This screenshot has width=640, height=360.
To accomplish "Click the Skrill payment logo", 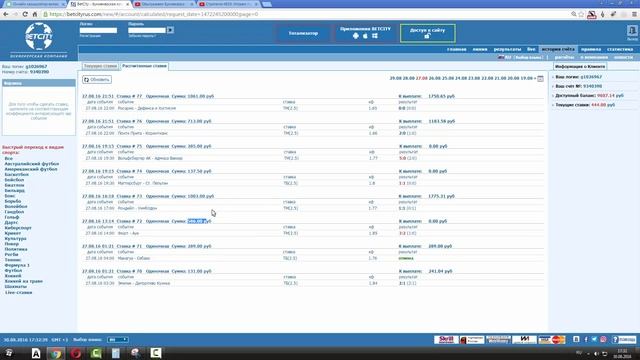I will [446, 340].
